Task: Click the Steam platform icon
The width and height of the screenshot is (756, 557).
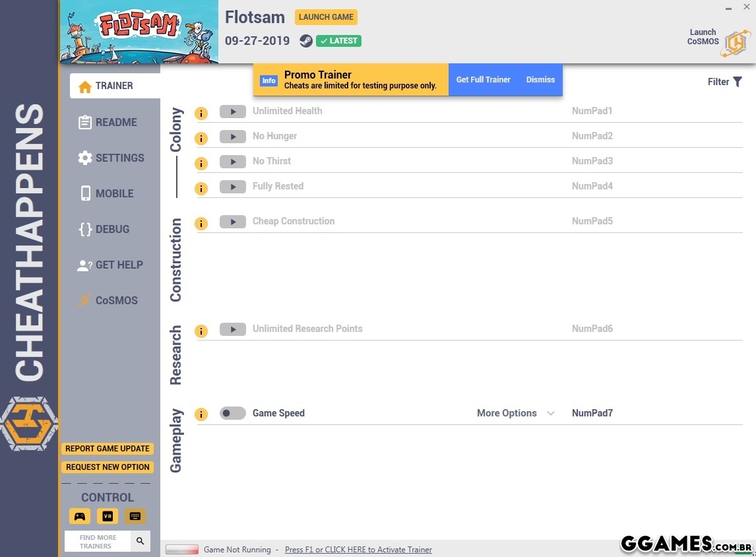Action: (305, 41)
